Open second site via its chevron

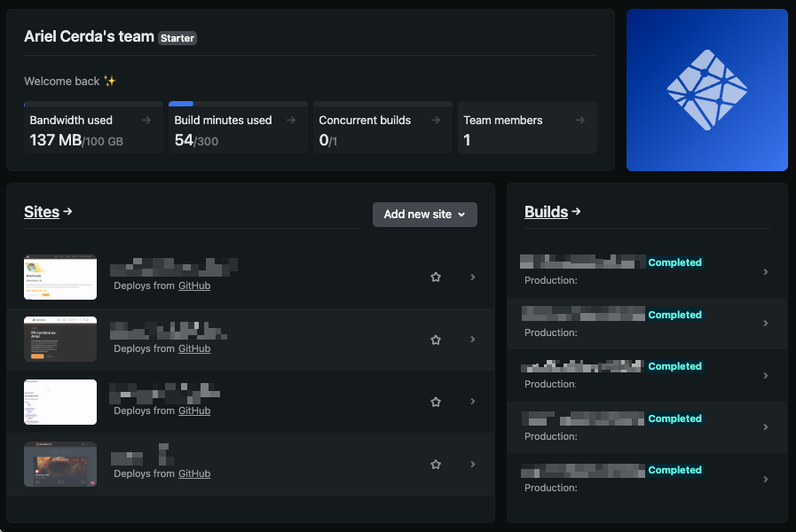pos(473,340)
